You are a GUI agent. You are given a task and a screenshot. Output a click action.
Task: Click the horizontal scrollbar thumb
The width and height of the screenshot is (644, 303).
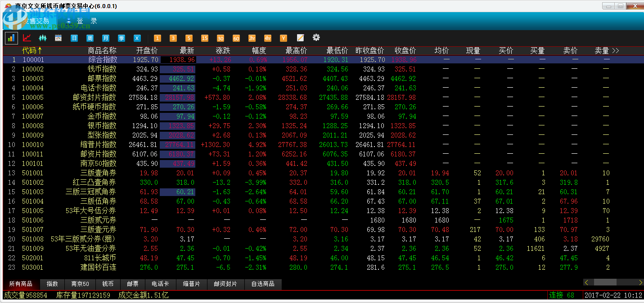point(605,282)
